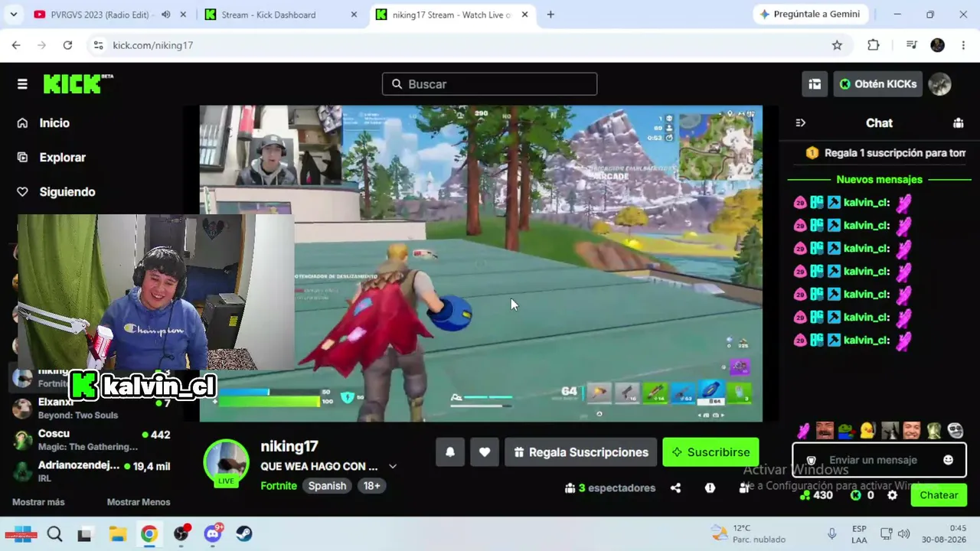This screenshot has height=551, width=980.
Task: Open Windows Start menu
Action: [x=21, y=533]
